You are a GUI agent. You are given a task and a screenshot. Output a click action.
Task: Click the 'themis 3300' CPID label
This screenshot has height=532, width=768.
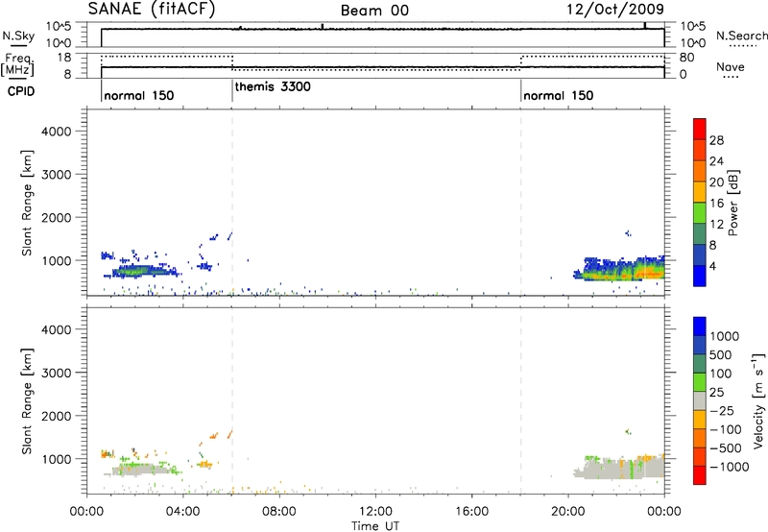273,86
